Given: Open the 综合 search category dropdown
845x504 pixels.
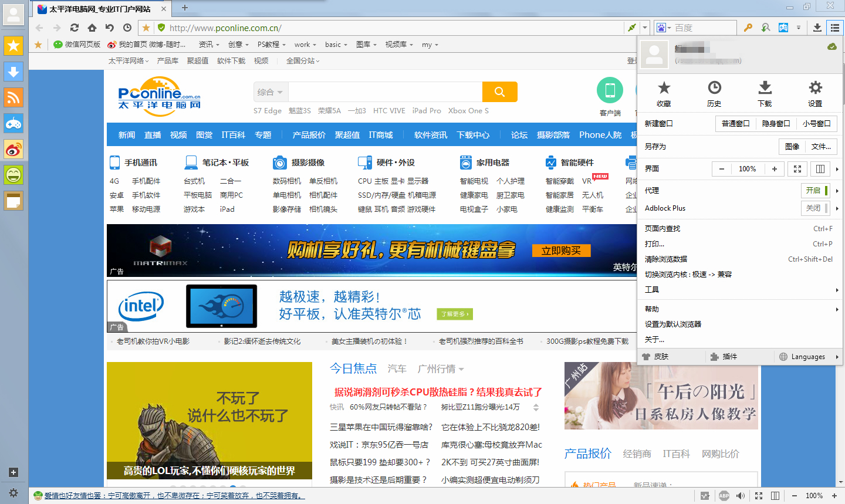Looking at the screenshot, I should pos(271,92).
